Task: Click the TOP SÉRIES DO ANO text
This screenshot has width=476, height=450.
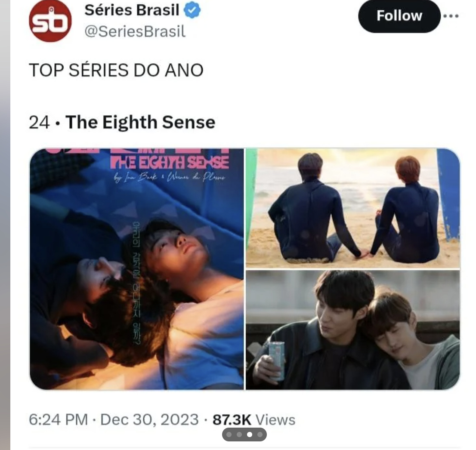Action: 116,70
